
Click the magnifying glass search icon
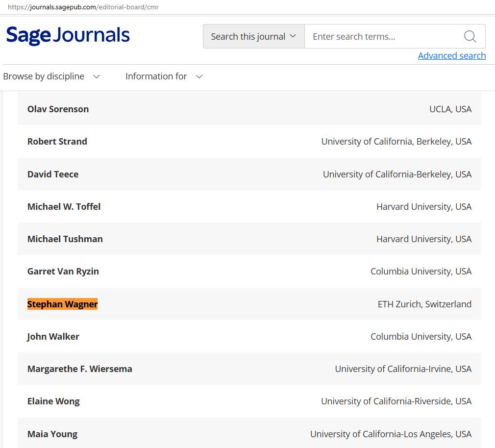[x=470, y=36]
